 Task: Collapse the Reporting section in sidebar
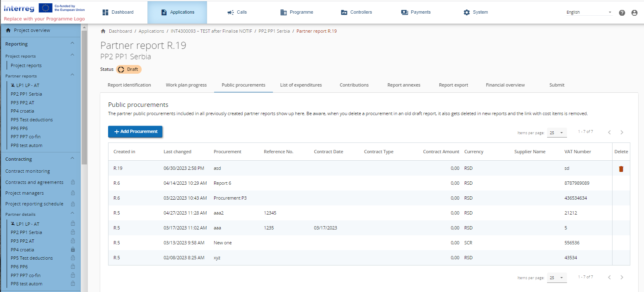tap(72, 43)
